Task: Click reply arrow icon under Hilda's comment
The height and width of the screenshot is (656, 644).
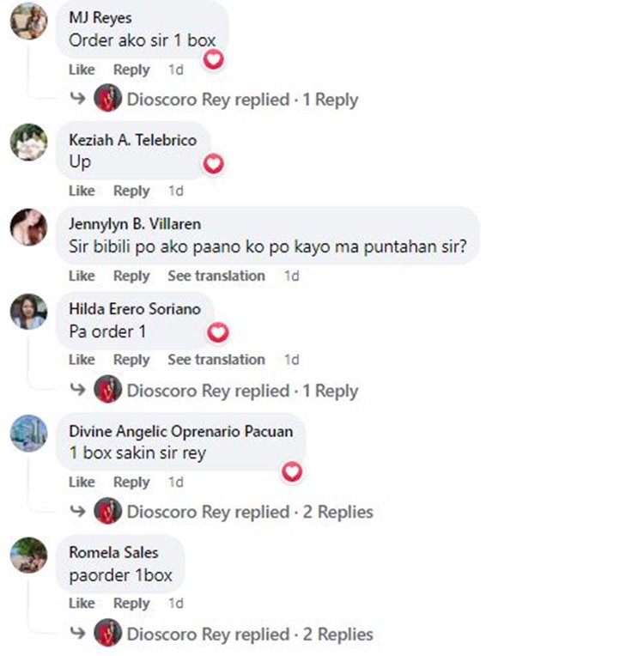Action: click(x=78, y=390)
